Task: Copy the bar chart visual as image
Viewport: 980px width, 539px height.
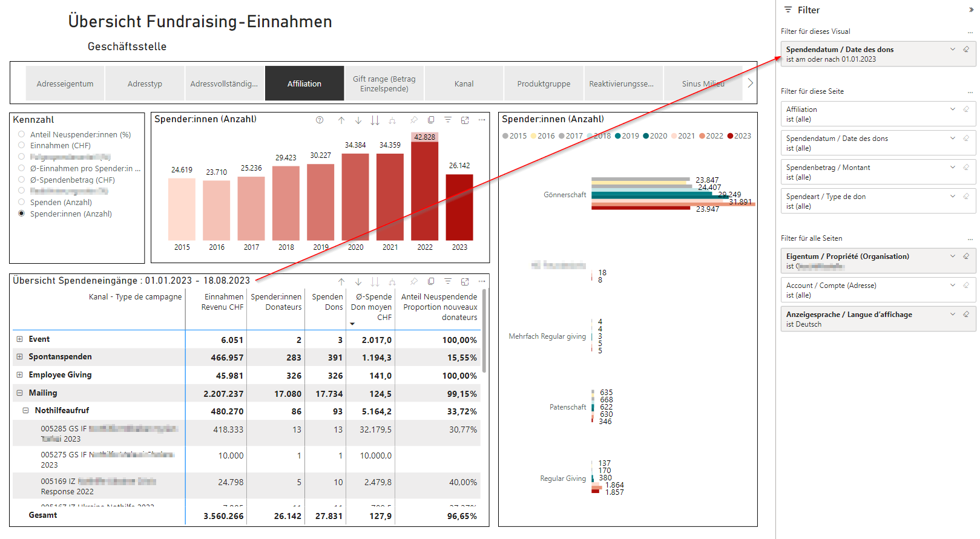Action: pos(431,120)
